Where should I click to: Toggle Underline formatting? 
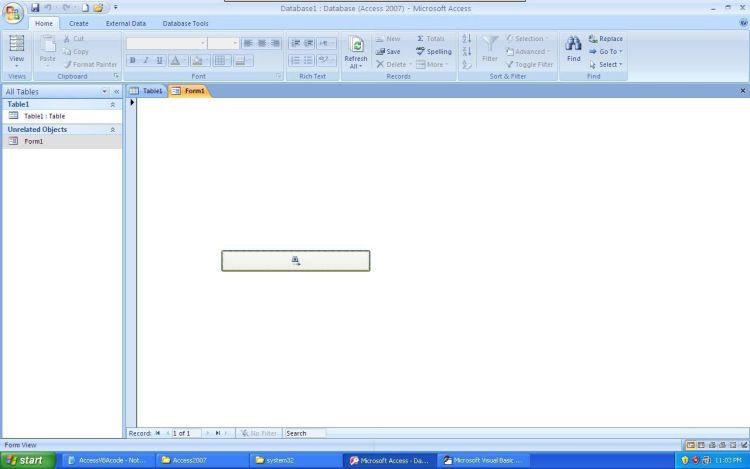pyautogui.click(x=159, y=61)
